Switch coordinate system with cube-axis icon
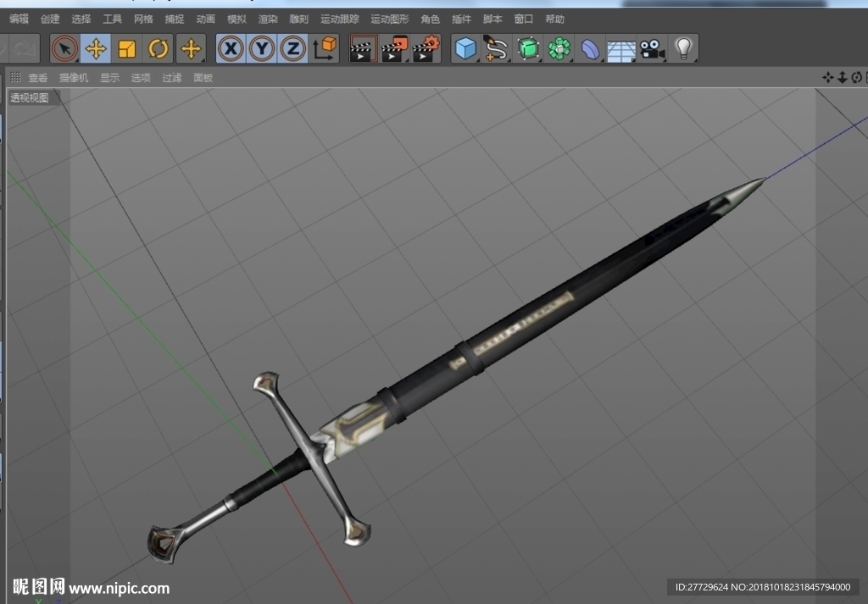 325,48
